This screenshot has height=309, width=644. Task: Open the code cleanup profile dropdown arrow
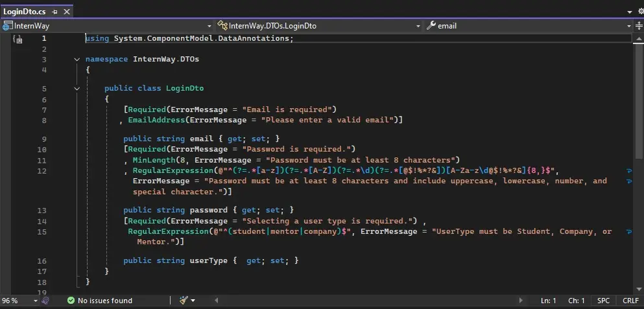[193, 301]
